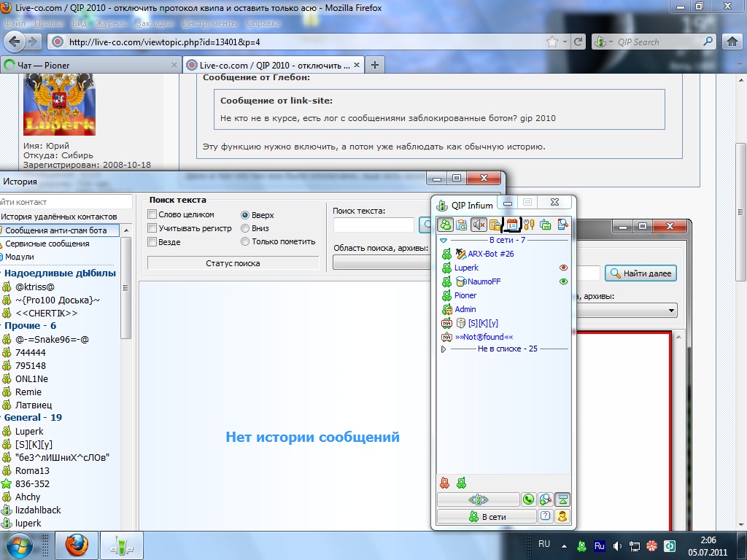Click the yellow user profile icon

point(562,516)
